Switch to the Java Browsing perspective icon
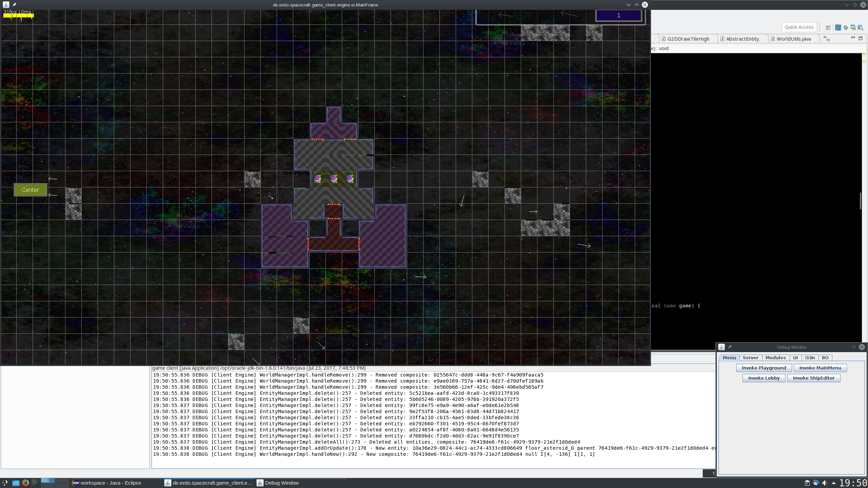Image resolution: width=868 pixels, height=488 pixels. (x=853, y=27)
